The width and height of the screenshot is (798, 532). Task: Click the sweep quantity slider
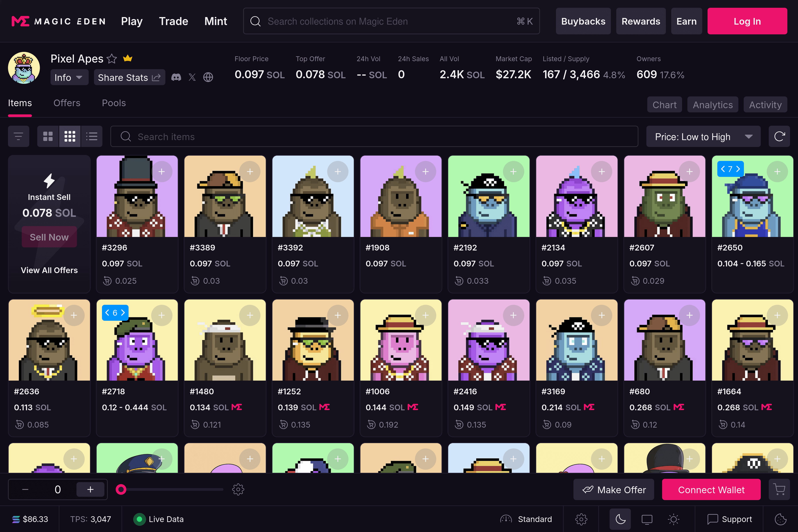click(121, 489)
